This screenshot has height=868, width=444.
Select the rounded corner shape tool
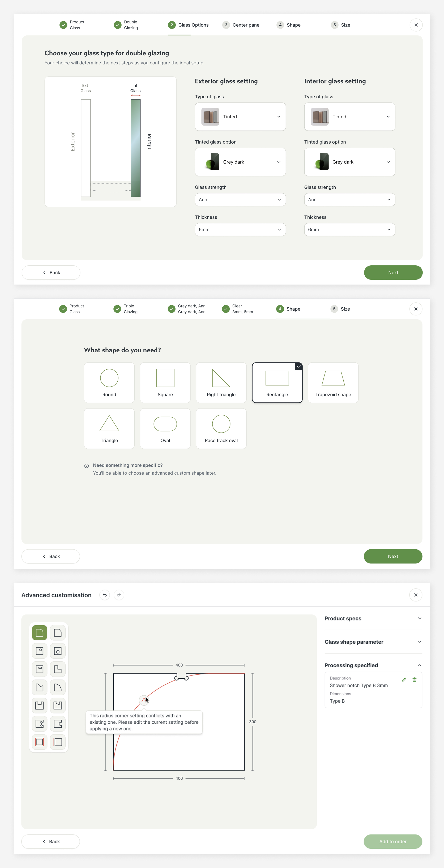tap(39, 633)
